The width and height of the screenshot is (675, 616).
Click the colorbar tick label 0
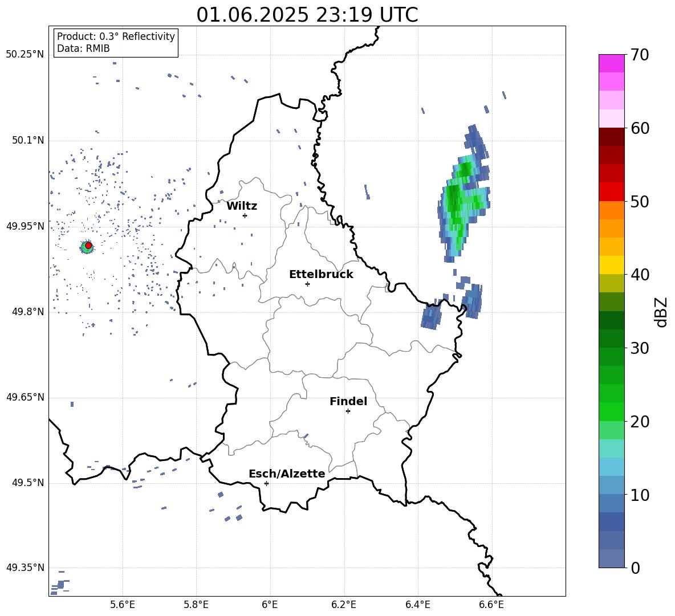click(636, 568)
